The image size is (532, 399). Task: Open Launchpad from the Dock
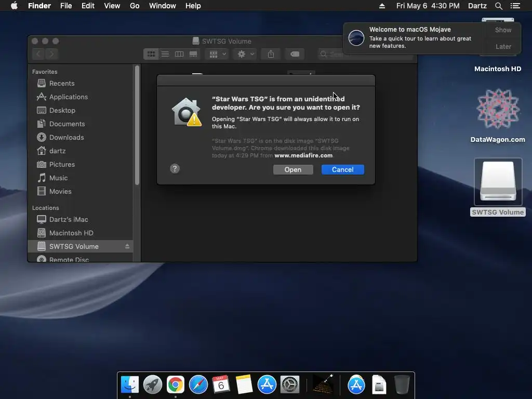153,385
